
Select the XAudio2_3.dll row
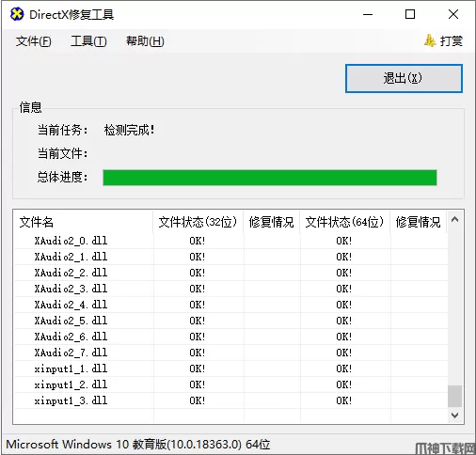point(230,289)
